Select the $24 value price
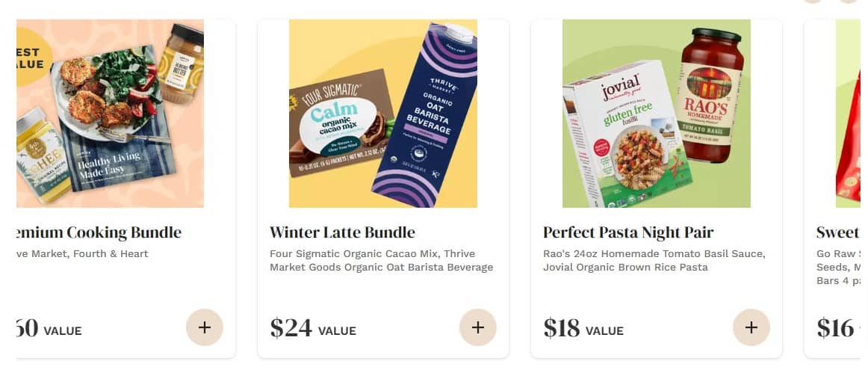Screen dimensions: 868x367 313,327
